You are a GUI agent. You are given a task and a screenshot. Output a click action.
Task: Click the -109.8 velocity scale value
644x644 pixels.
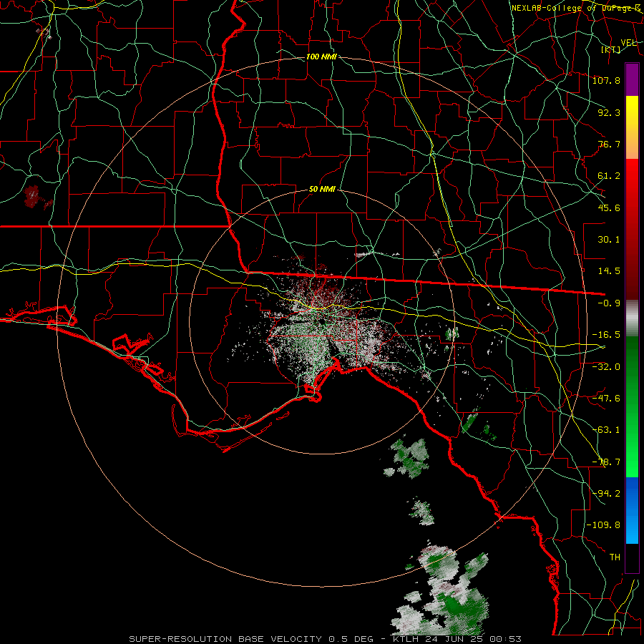(603, 525)
